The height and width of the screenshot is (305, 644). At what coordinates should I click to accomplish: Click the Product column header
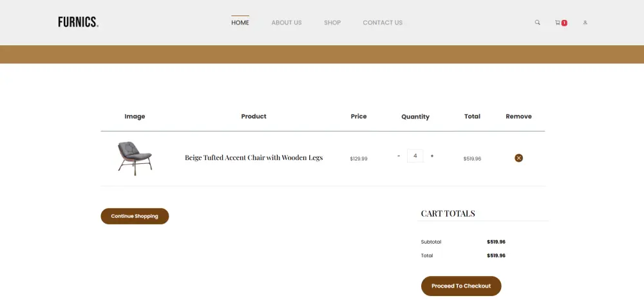(254, 116)
